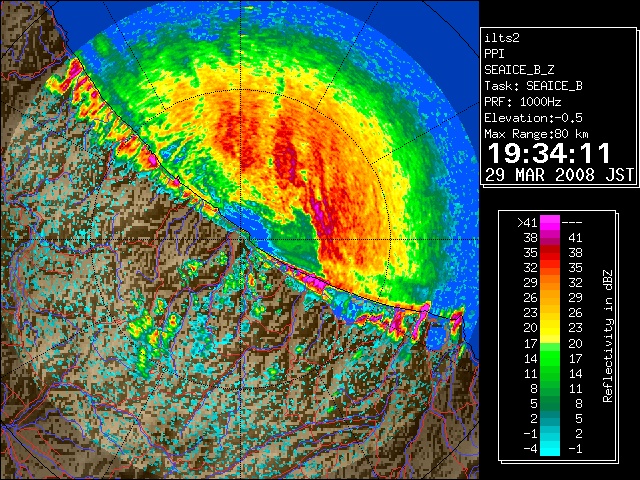Viewport: 640px width, 480px height.
Task: Pick the bright magenta >41 dBZ swatch
Action: [550, 222]
